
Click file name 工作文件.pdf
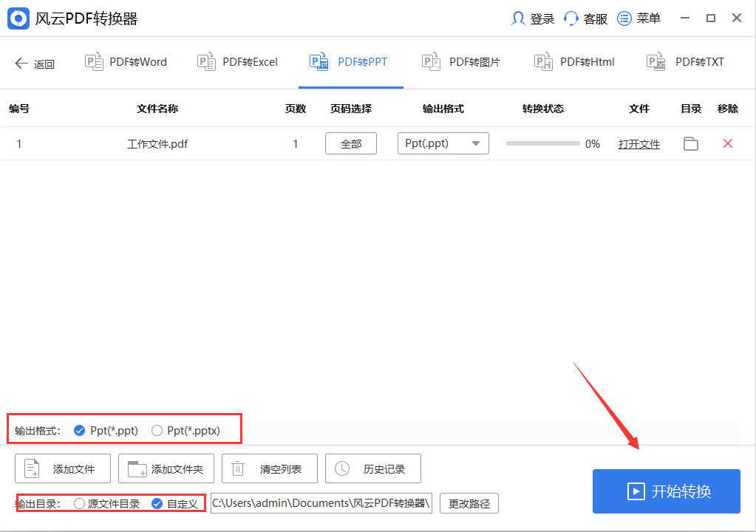[x=157, y=144]
